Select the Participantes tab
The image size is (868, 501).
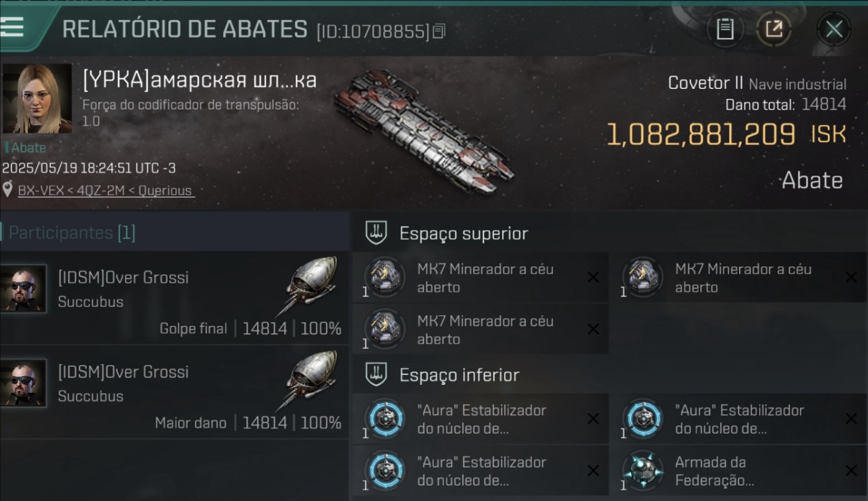pos(71,232)
